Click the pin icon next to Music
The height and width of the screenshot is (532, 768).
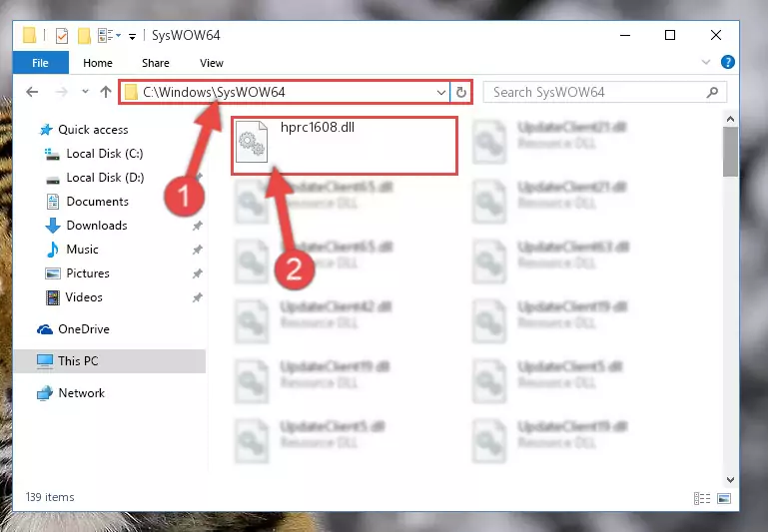[198, 250]
